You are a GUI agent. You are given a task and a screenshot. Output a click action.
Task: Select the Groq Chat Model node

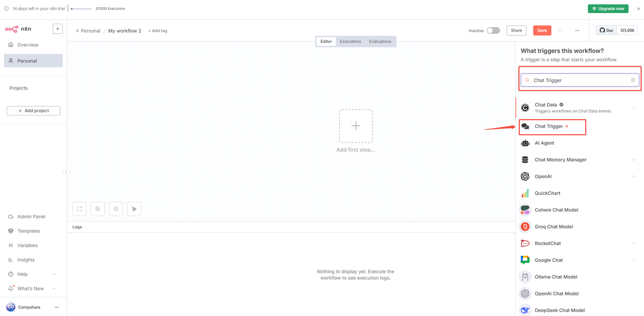pos(580,227)
